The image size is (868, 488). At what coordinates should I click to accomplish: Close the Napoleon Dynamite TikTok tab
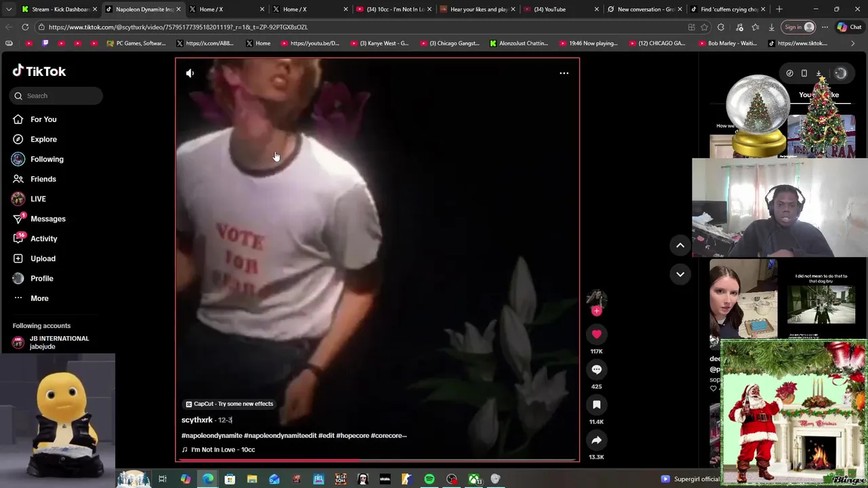[x=178, y=9]
